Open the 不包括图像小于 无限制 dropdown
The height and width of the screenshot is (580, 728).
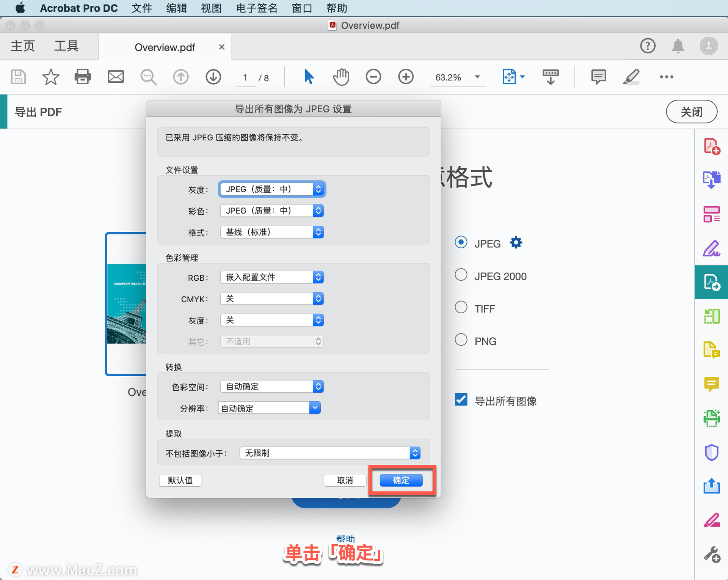pyautogui.click(x=329, y=453)
